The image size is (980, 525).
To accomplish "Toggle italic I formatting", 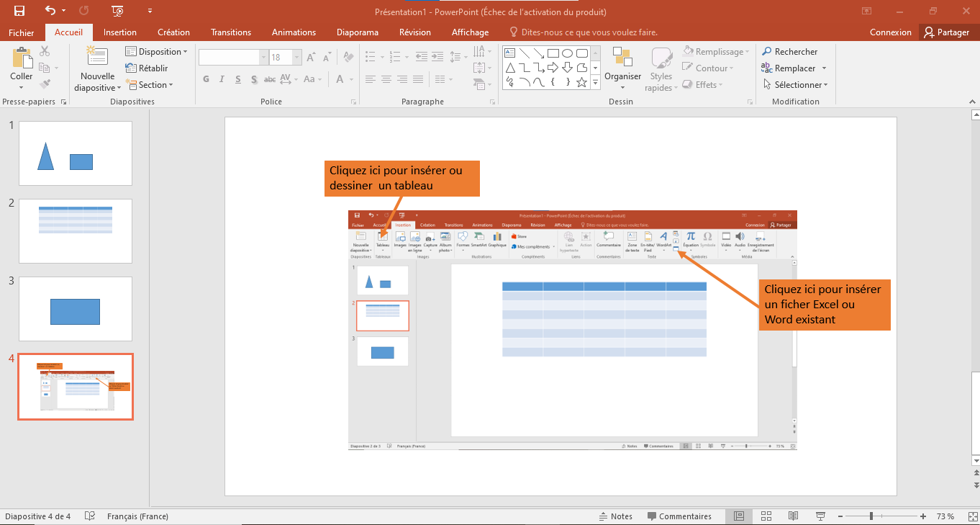I will click(222, 79).
